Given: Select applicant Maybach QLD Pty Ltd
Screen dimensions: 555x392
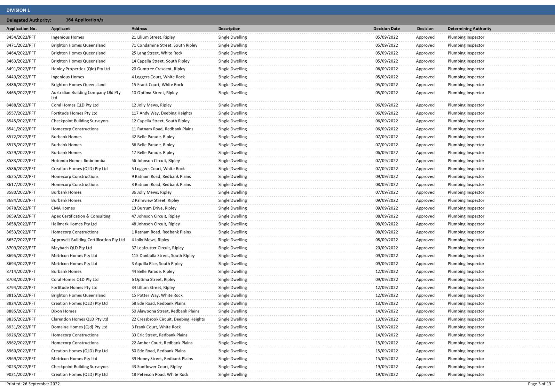Looking at the screenshot, I should pos(71,248).
